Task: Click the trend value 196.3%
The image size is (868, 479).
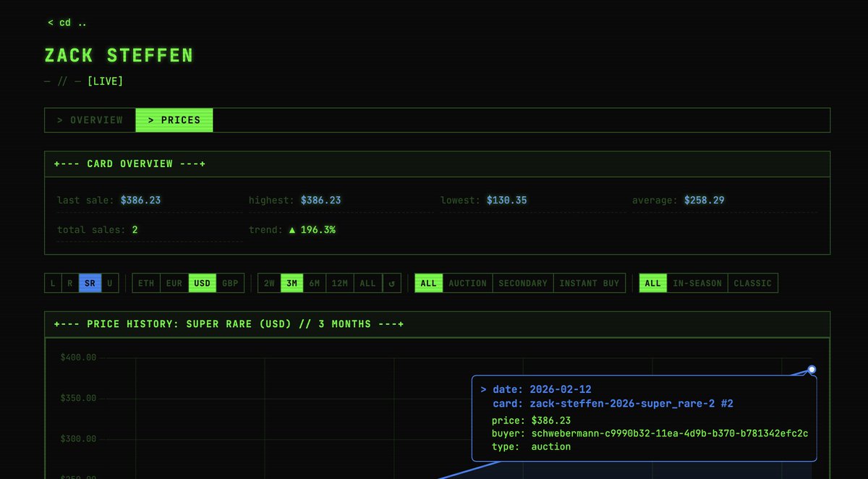Action: [x=312, y=229]
